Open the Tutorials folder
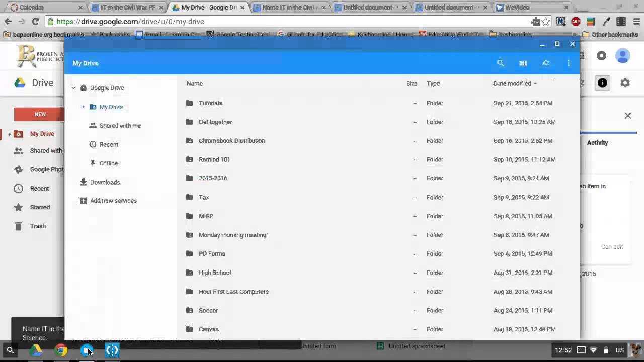The width and height of the screenshot is (644, 362). coord(210,103)
